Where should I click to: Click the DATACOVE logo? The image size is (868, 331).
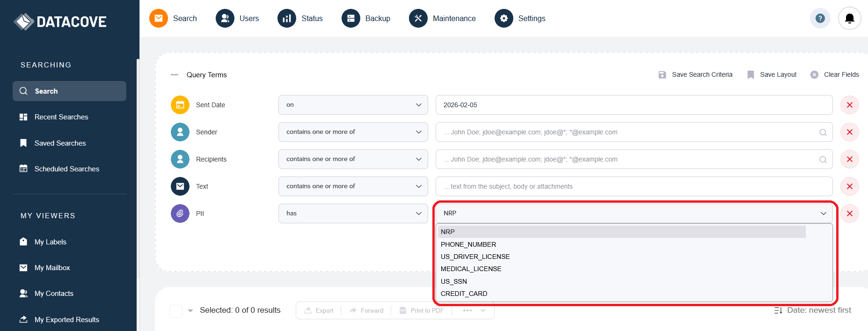point(60,22)
